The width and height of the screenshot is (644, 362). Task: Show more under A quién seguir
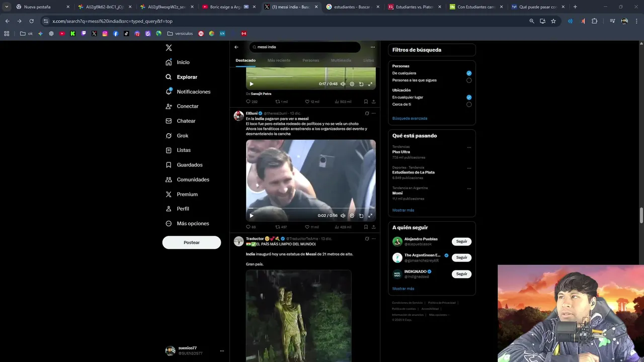pyautogui.click(x=403, y=289)
